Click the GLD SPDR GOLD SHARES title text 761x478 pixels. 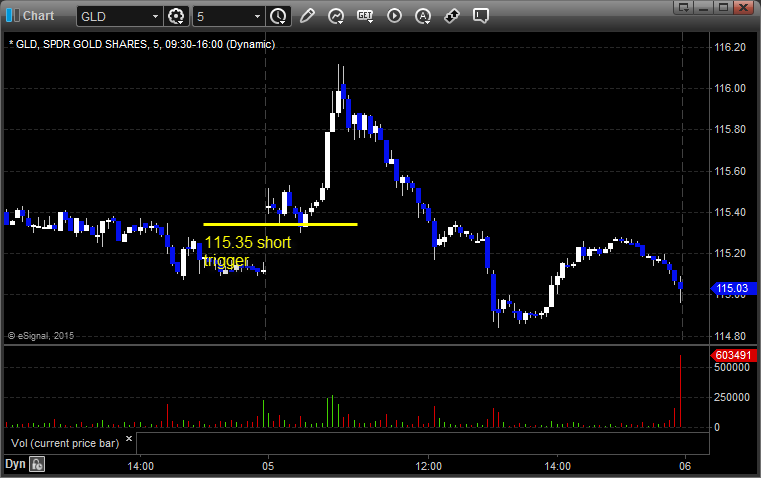tap(142, 44)
